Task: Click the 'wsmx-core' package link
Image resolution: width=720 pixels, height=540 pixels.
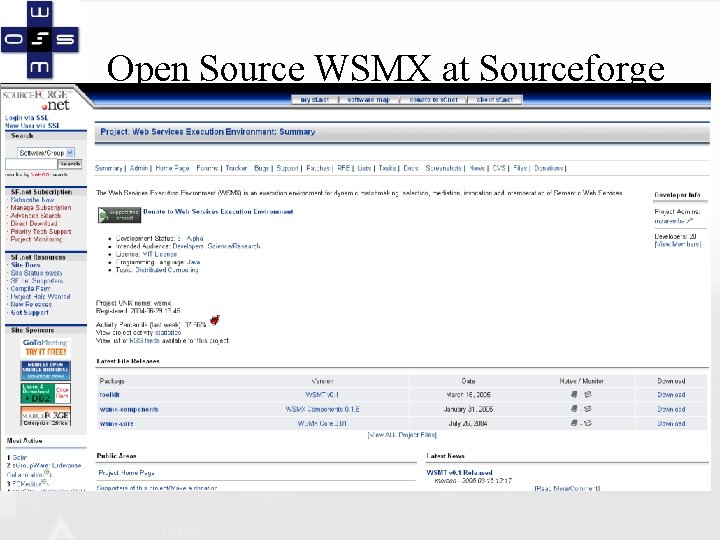Action: click(x=116, y=423)
